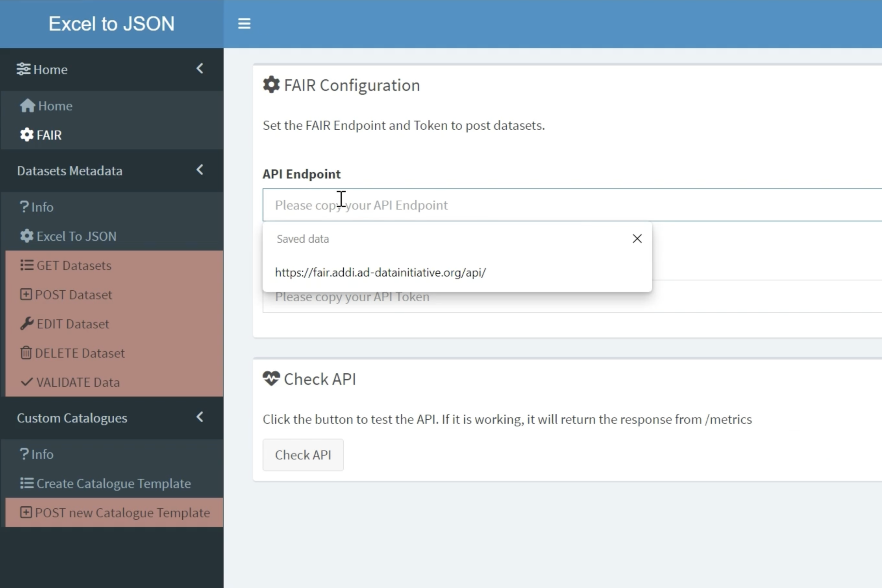The height and width of the screenshot is (588, 882).
Task: Click the list icon beside GET Datasets
Action: click(x=26, y=265)
